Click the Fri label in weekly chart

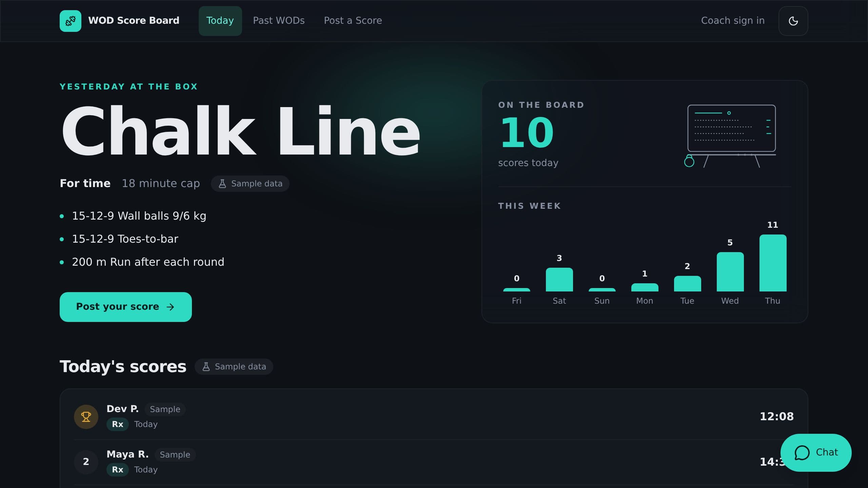516,301
